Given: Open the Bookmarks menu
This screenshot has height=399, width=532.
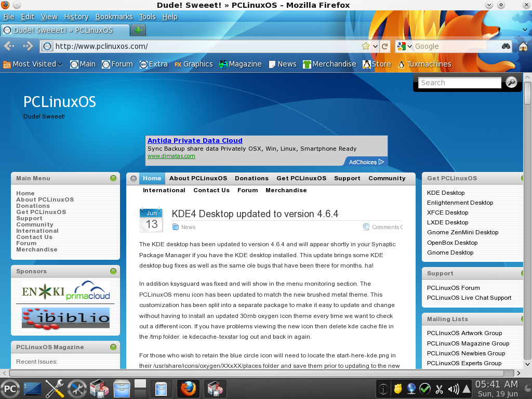Looking at the screenshot, I should click(x=114, y=17).
